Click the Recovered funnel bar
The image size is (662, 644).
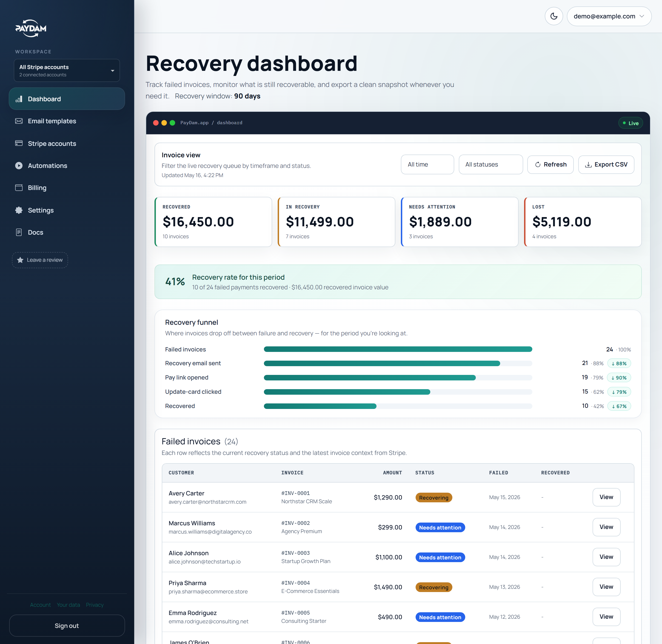pos(398,406)
